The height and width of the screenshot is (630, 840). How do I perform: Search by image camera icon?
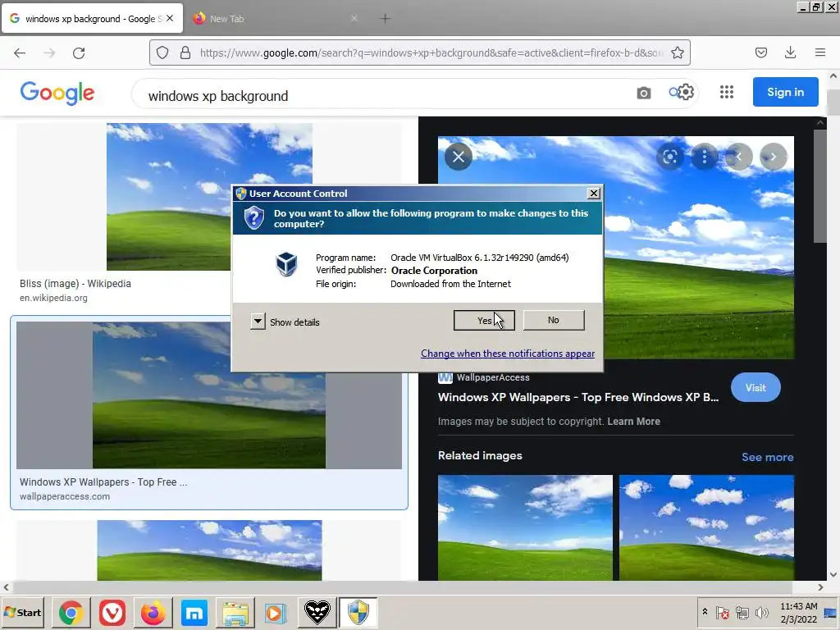644,94
